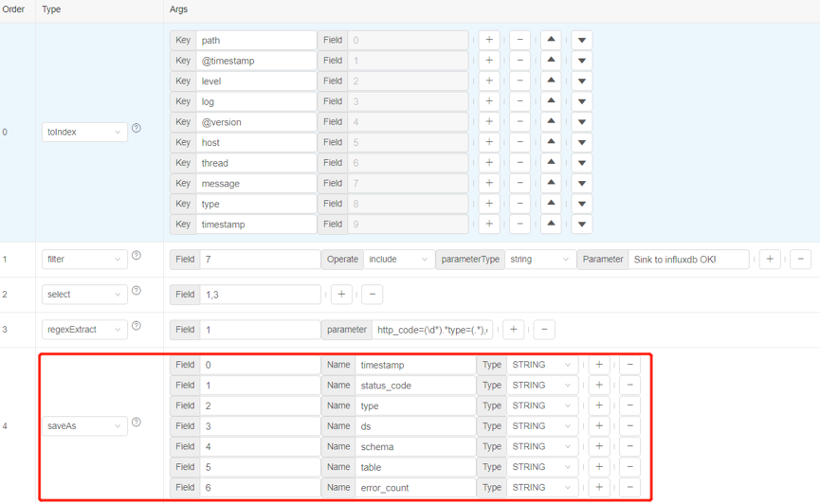Add a row after the level key
Image resolution: width=820 pixels, height=504 pixels.
(x=489, y=81)
